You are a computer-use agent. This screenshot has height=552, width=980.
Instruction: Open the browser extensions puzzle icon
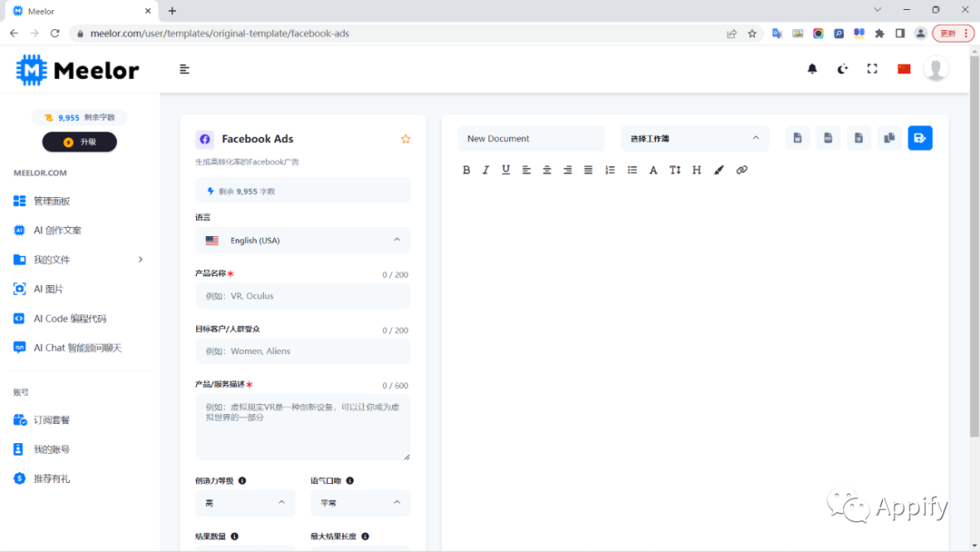879,34
